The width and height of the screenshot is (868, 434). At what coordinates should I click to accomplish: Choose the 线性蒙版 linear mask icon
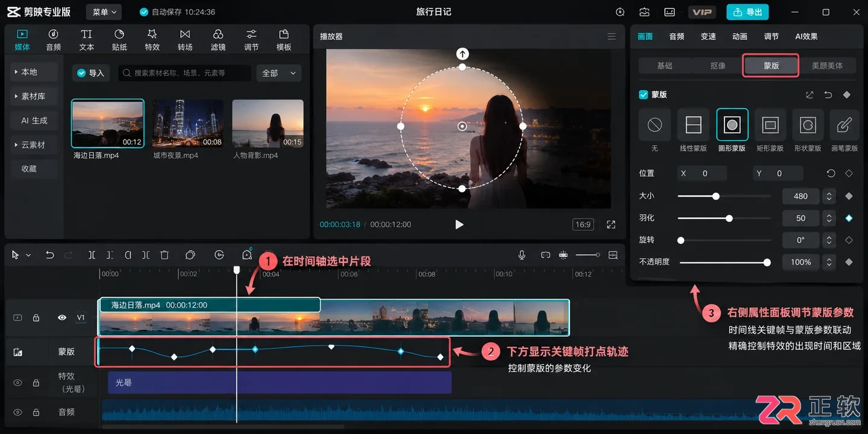pyautogui.click(x=693, y=125)
